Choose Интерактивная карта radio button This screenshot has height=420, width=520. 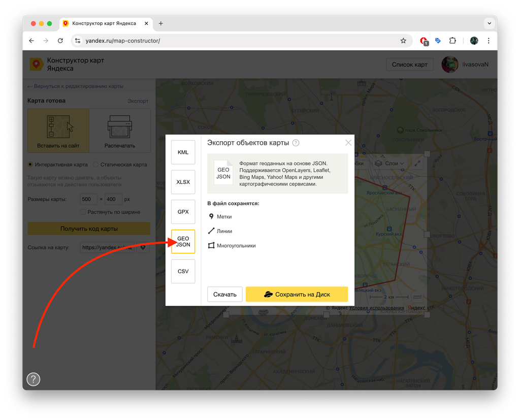click(x=30, y=165)
